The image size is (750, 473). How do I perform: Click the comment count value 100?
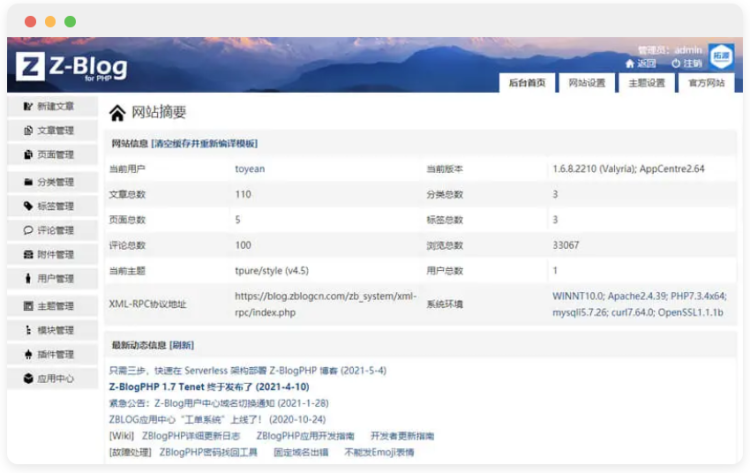click(243, 245)
